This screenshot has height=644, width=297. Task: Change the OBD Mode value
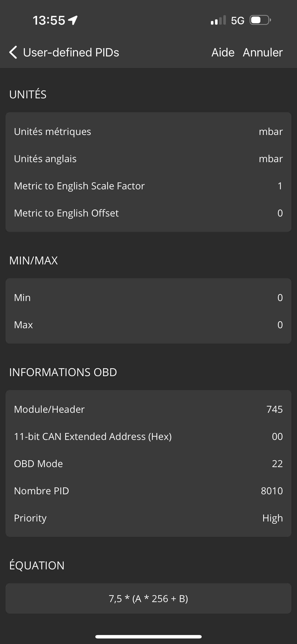tap(148, 464)
